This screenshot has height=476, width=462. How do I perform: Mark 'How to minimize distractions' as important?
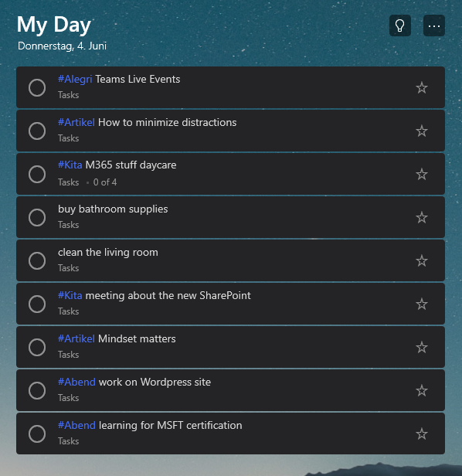(x=422, y=131)
